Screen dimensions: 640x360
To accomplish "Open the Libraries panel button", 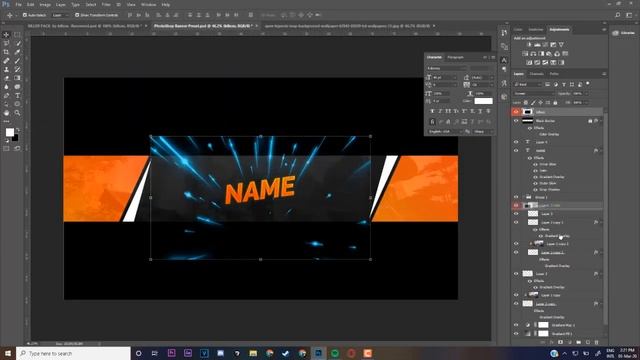I will click(623, 33).
